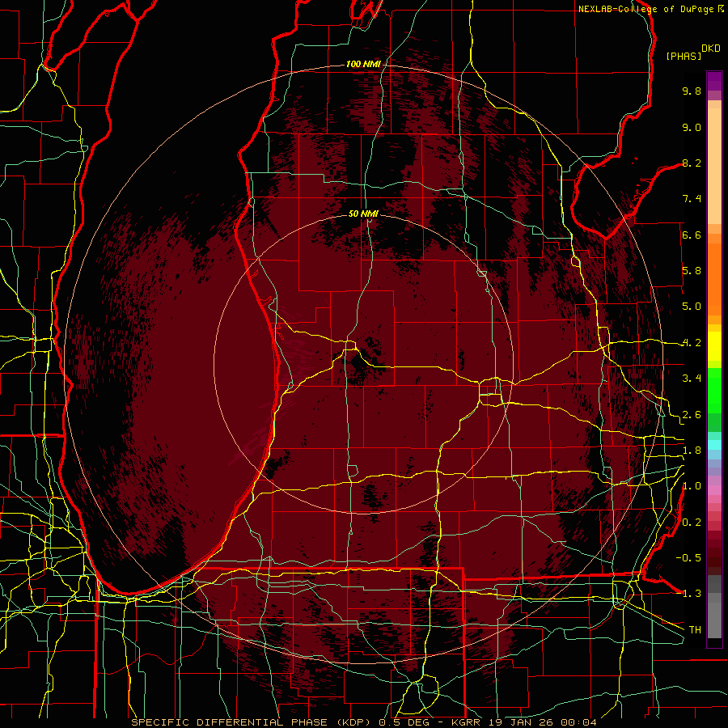Click the 4.2 scale value
728x728 pixels.
tap(692, 343)
